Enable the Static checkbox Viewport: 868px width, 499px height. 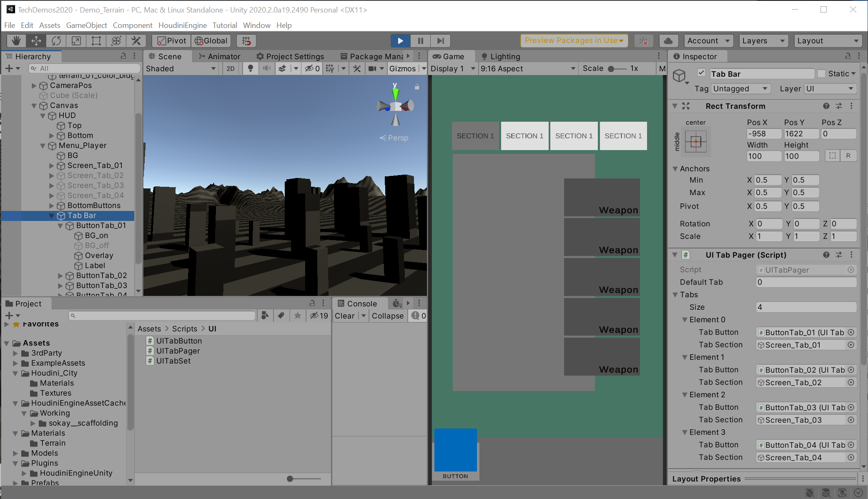822,73
